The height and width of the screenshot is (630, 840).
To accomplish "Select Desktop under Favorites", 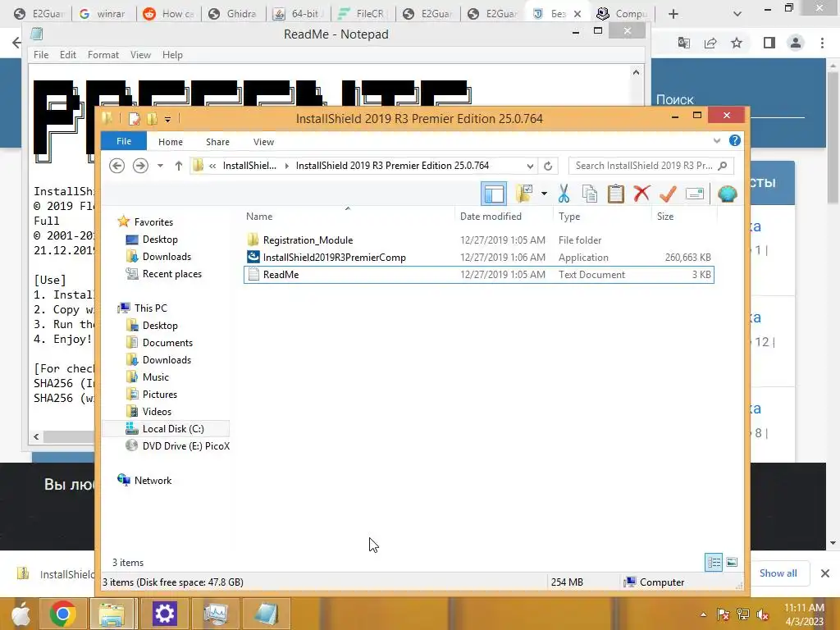I will 160,240.
